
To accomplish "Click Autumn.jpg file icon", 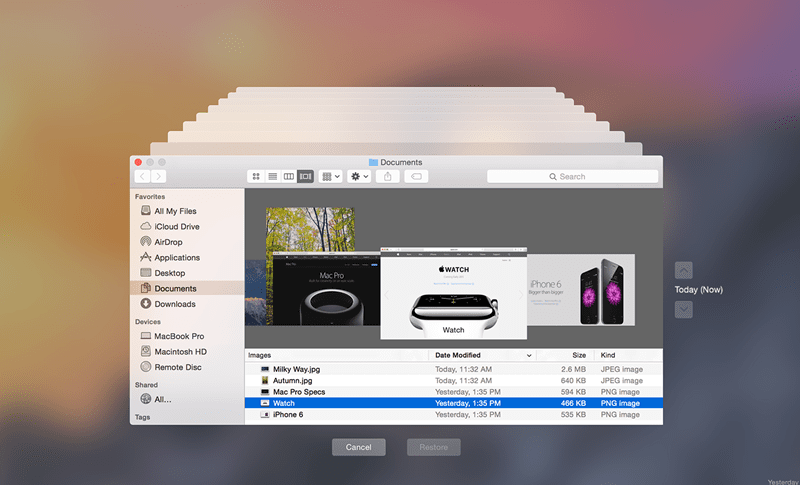I will click(265, 380).
